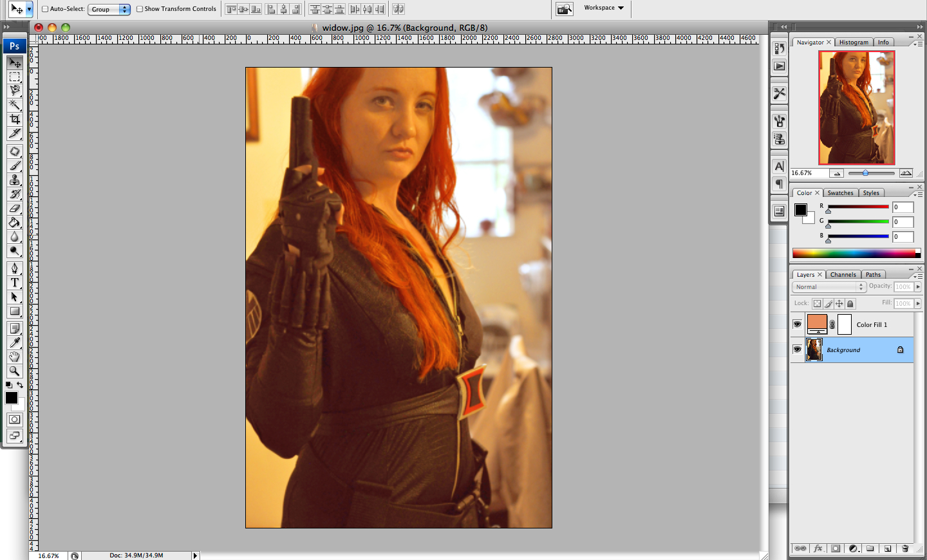Hide the Background layer
The height and width of the screenshot is (560, 927).
797,350
